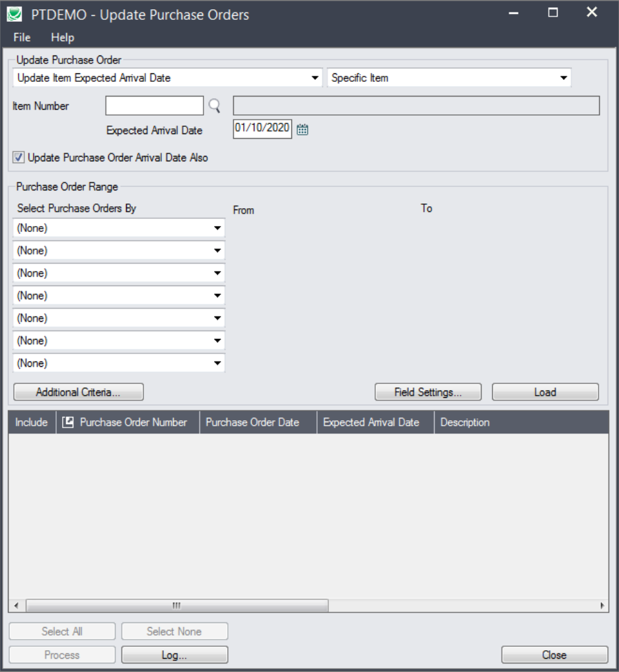Open the File menu
Viewport: 619px width, 672px height.
tap(22, 37)
